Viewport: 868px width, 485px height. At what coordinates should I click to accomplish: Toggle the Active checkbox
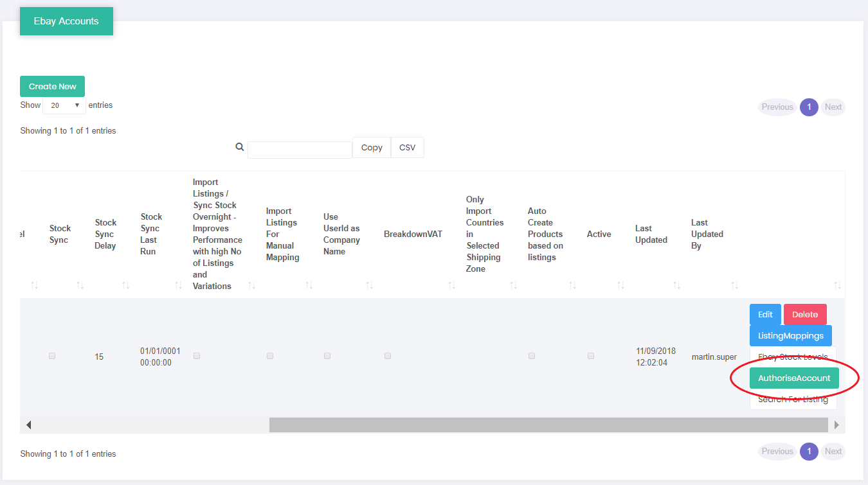pyautogui.click(x=591, y=356)
